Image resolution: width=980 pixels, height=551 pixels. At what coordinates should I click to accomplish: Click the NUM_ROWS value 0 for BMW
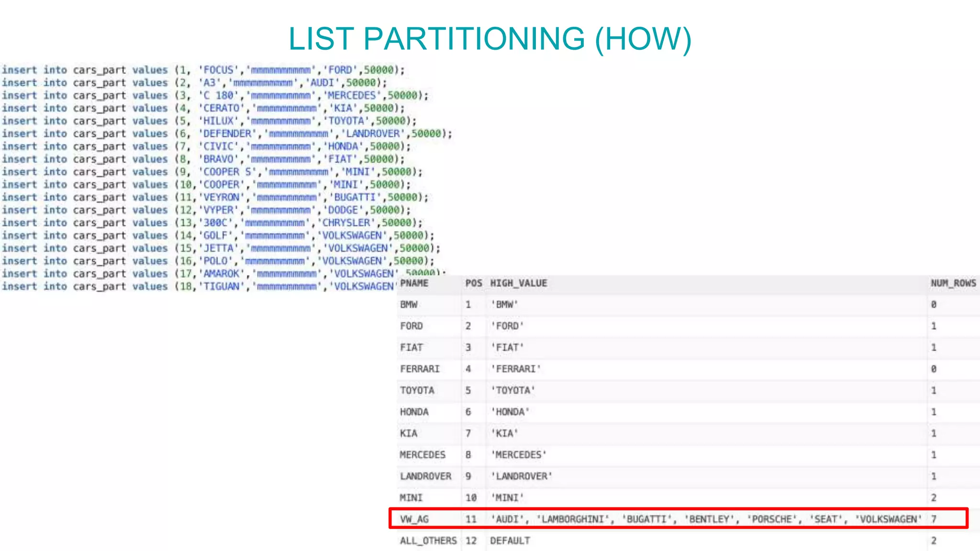point(934,305)
